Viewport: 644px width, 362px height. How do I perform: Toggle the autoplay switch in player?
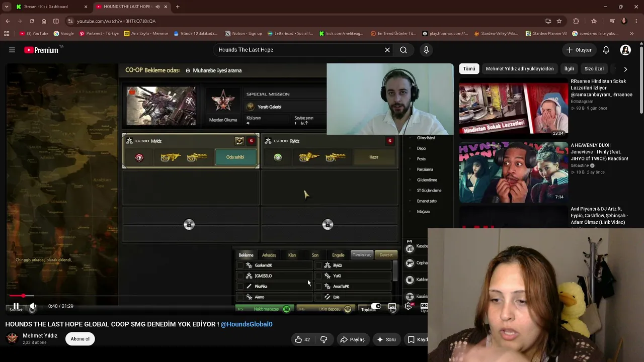point(376,306)
